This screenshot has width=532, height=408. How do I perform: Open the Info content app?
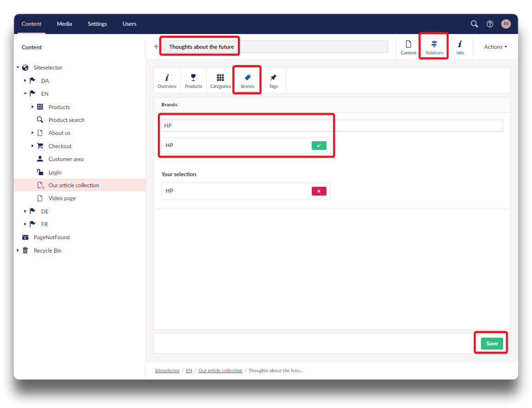tap(460, 47)
